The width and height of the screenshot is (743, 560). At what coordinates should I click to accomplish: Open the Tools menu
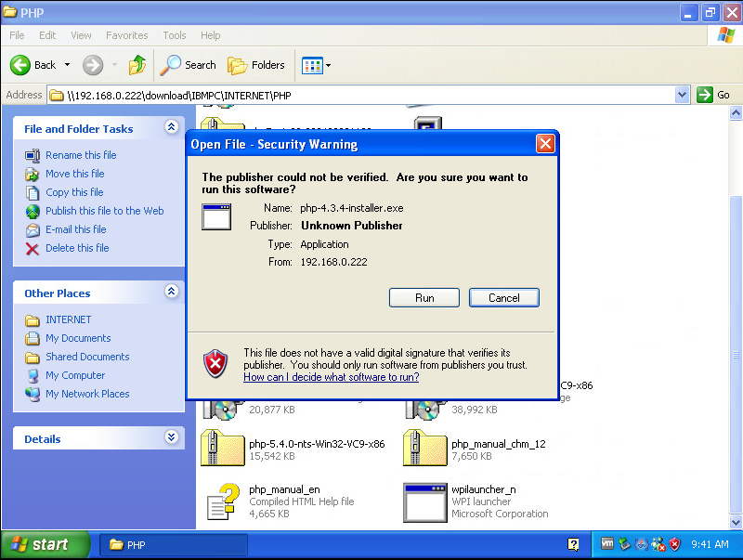[175, 35]
